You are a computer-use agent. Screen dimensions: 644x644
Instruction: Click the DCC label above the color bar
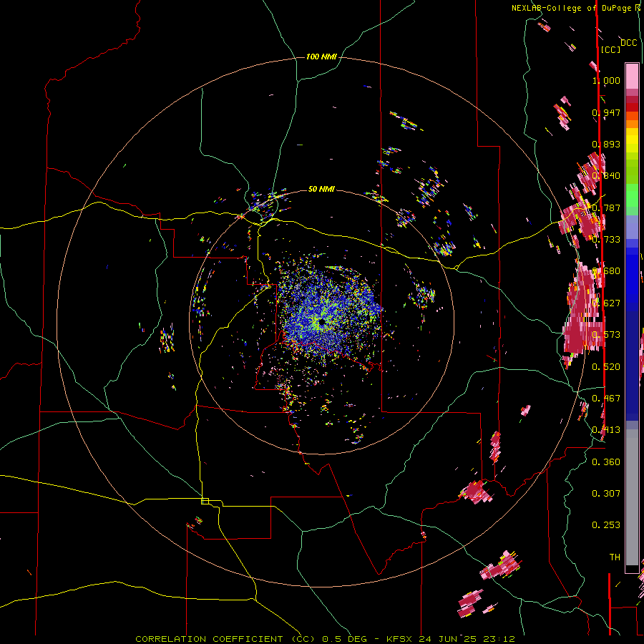point(629,43)
